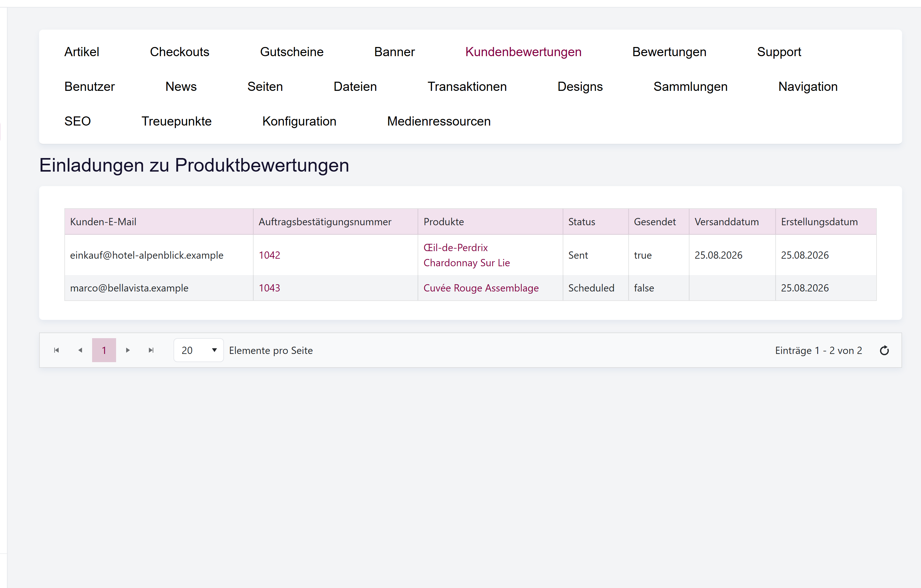Open the Navigation menu item

[808, 86]
